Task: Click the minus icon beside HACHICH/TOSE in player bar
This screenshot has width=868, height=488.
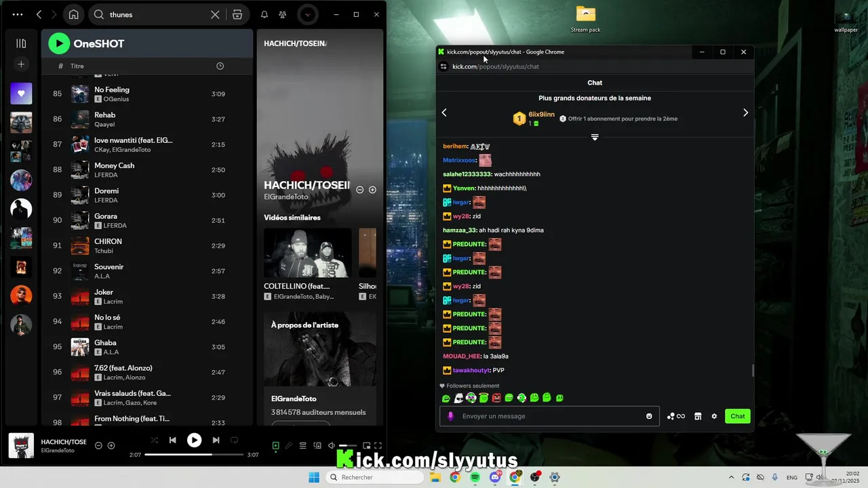Action: click(98, 445)
